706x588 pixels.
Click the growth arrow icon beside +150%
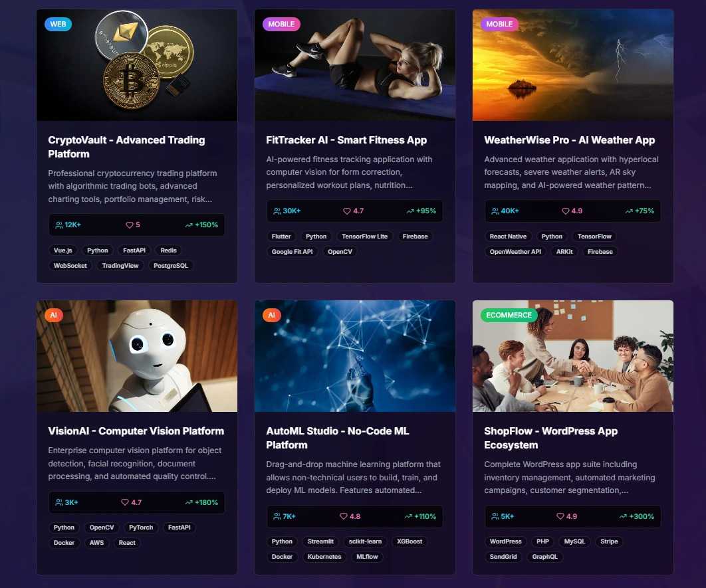click(189, 225)
